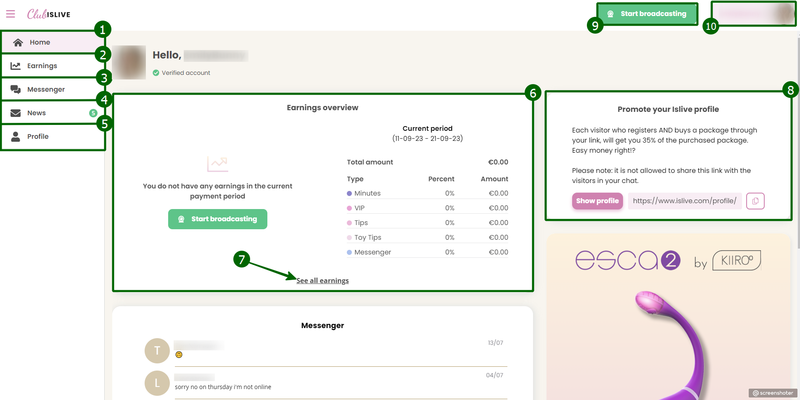Follow the See all earnings link
The width and height of the screenshot is (800, 400).
pos(322,281)
